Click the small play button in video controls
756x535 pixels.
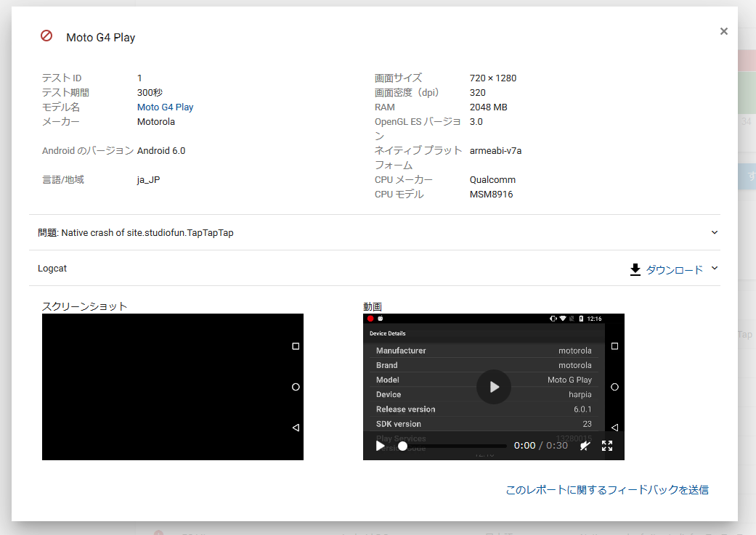380,446
